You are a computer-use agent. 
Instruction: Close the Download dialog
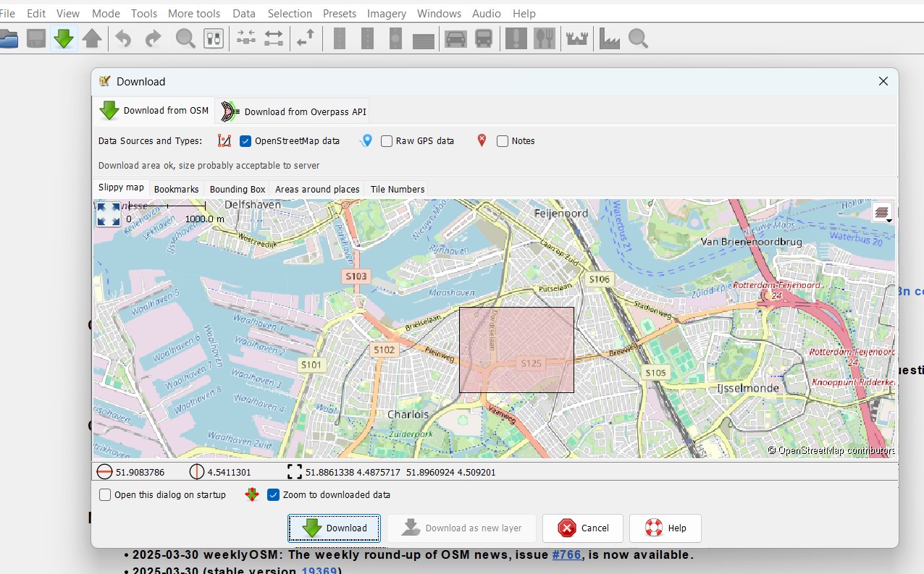pyautogui.click(x=883, y=81)
